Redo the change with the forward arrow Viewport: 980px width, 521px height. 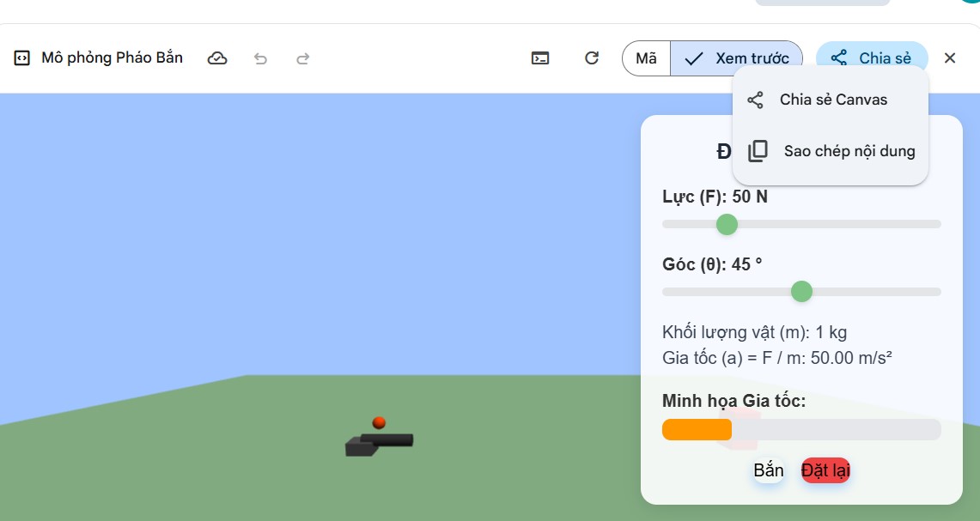302,58
